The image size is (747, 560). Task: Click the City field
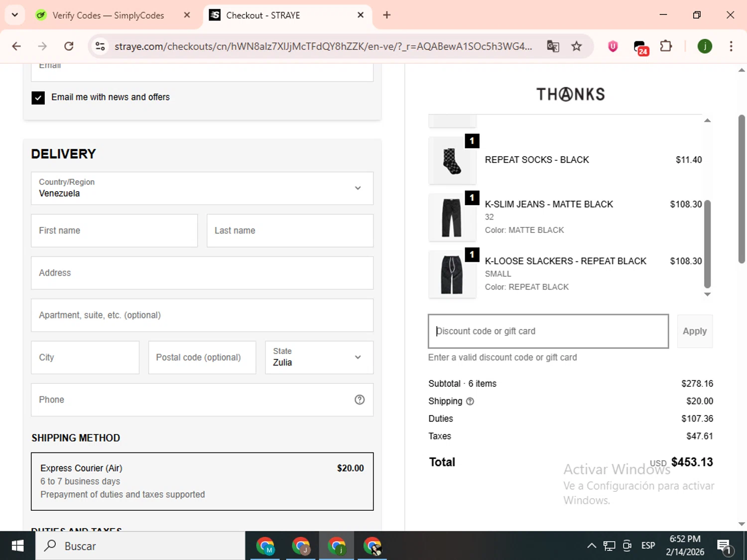[x=85, y=357]
